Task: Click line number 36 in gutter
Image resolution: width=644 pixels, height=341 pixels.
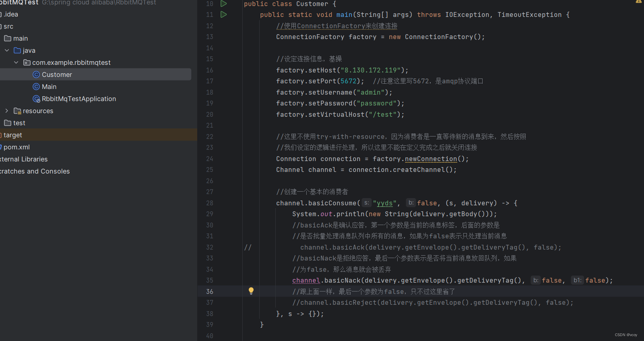Action: click(210, 291)
